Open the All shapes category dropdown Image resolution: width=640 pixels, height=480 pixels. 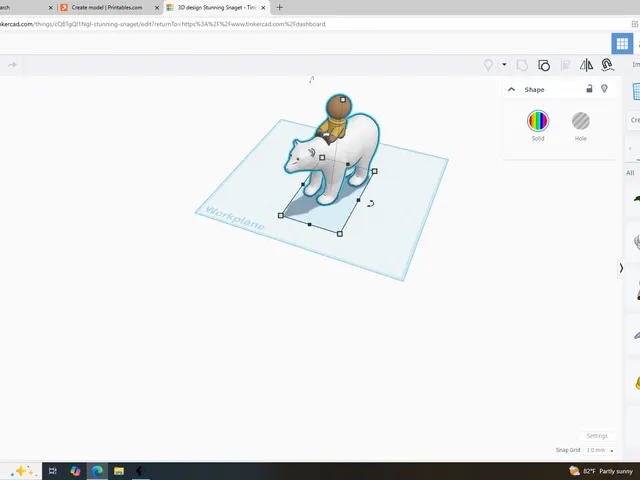(x=632, y=173)
